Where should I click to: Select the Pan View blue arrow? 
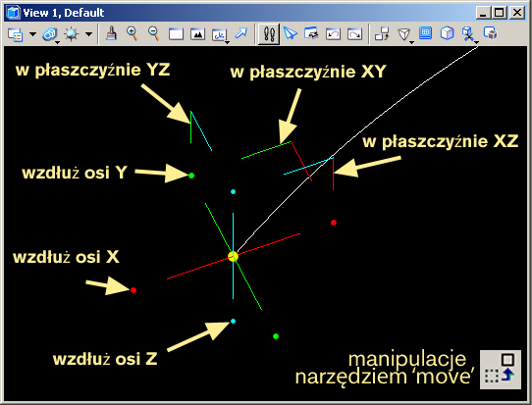coord(241,33)
